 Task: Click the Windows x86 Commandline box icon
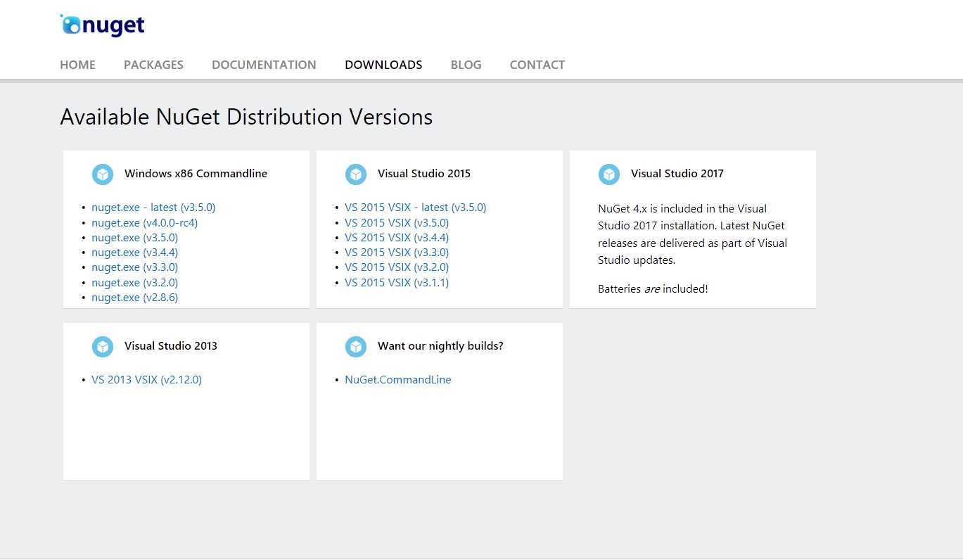[103, 174]
